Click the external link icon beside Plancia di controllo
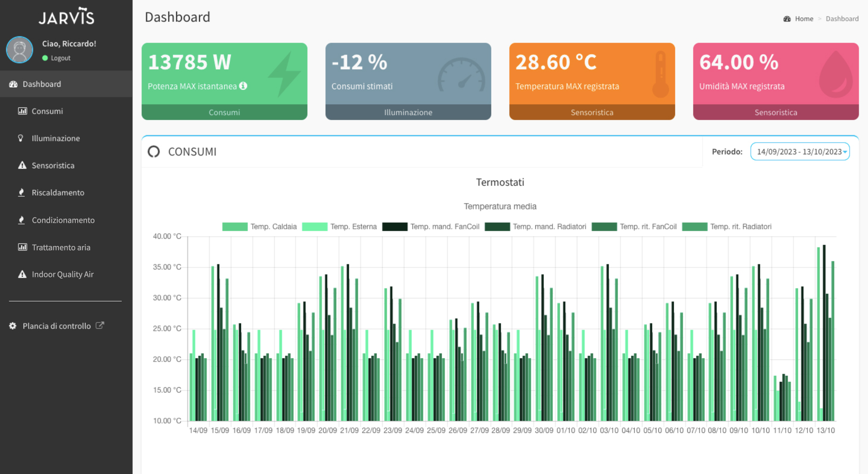Image resolution: width=868 pixels, height=474 pixels. click(100, 326)
